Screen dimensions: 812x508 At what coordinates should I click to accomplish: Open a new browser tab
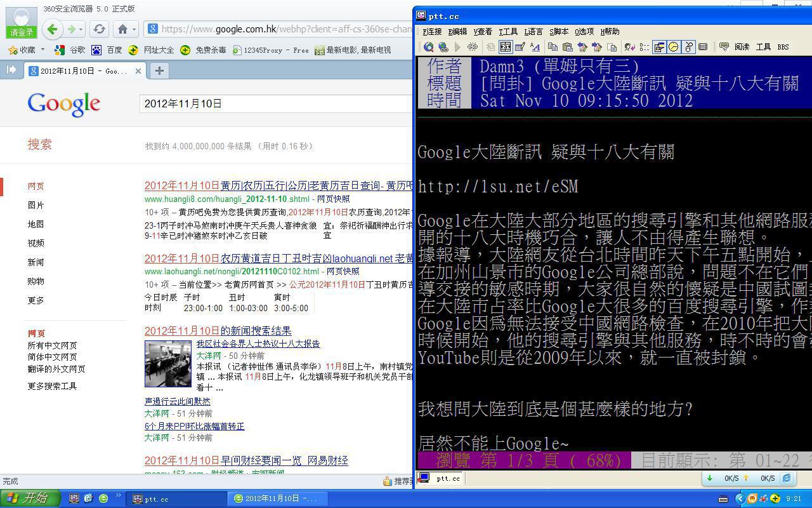[x=159, y=71]
